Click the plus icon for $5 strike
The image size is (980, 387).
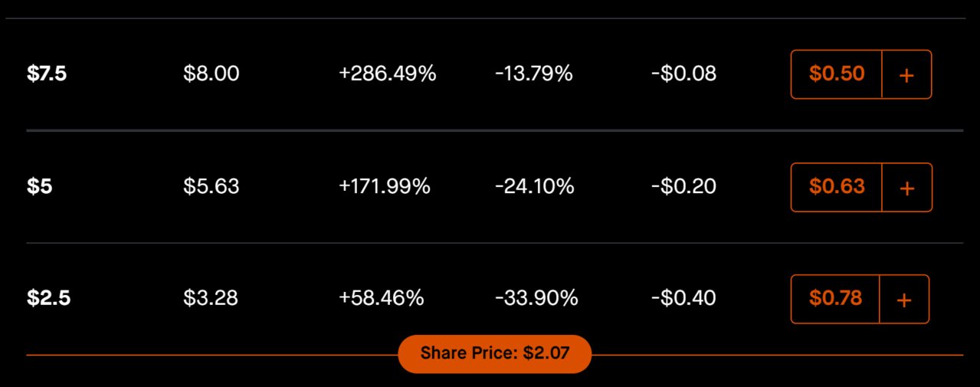click(x=906, y=187)
